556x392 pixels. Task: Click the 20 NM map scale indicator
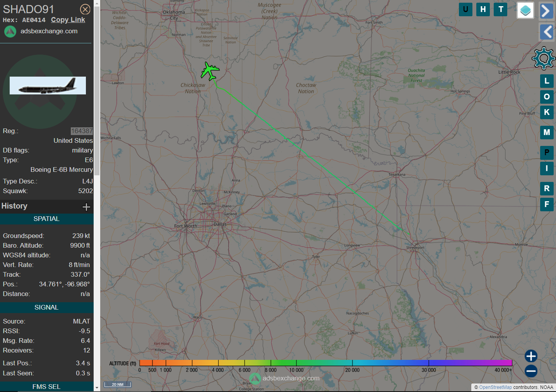[118, 385]
